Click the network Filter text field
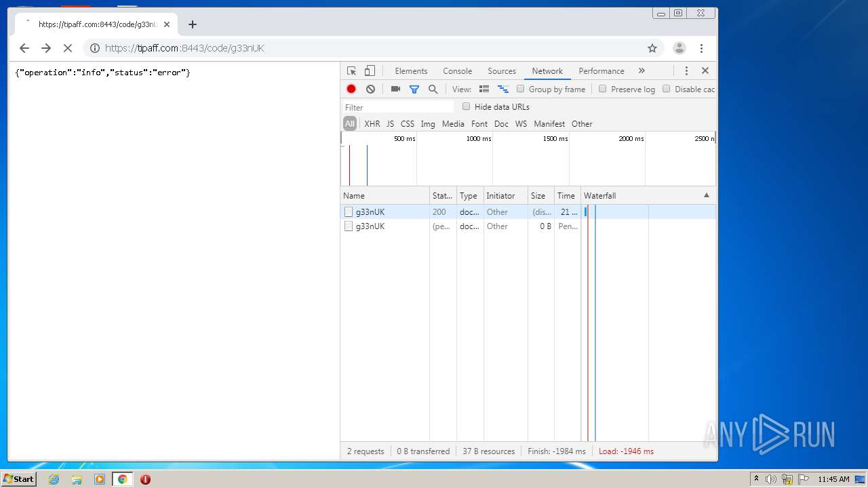Viewport: 868px width, 488px height. (x=398, y=107)
